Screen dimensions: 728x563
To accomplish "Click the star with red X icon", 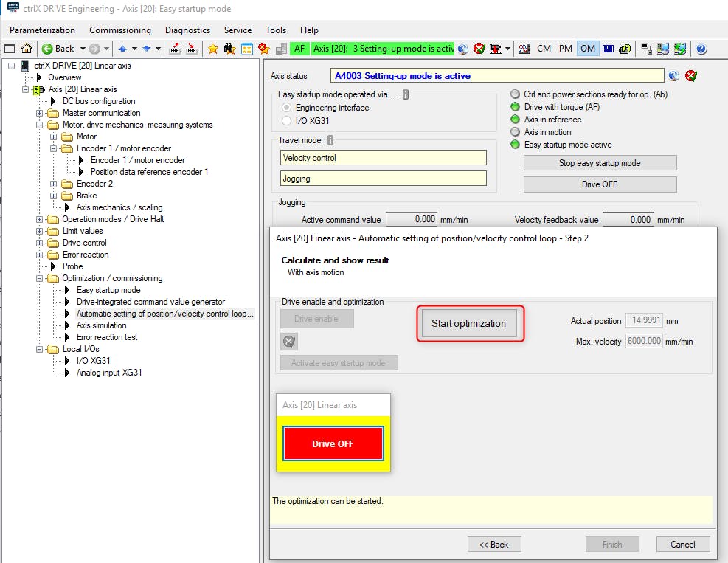I will click(x=264, y=48).
